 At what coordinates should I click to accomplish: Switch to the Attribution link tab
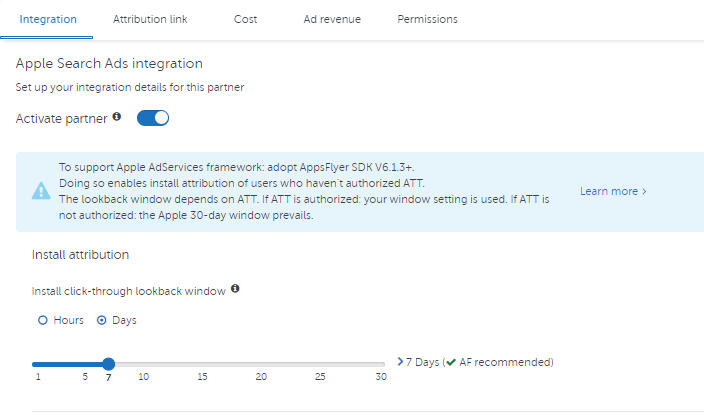click(x=150, y=19)
